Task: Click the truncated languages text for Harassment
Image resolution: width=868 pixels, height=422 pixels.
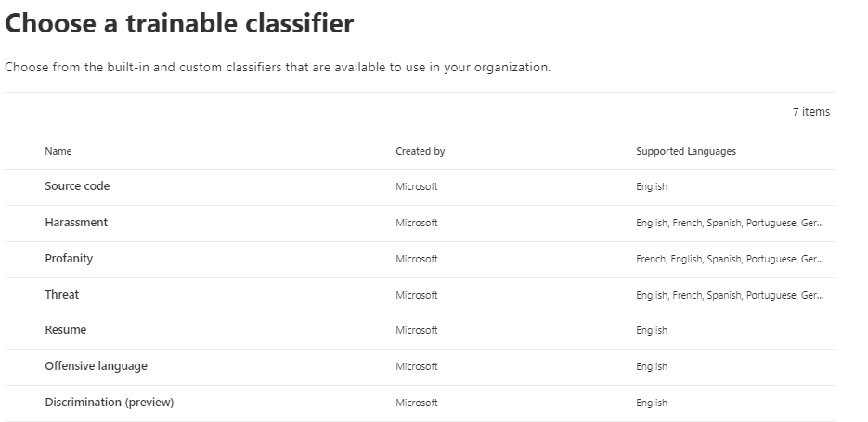Action: point(730,223)
